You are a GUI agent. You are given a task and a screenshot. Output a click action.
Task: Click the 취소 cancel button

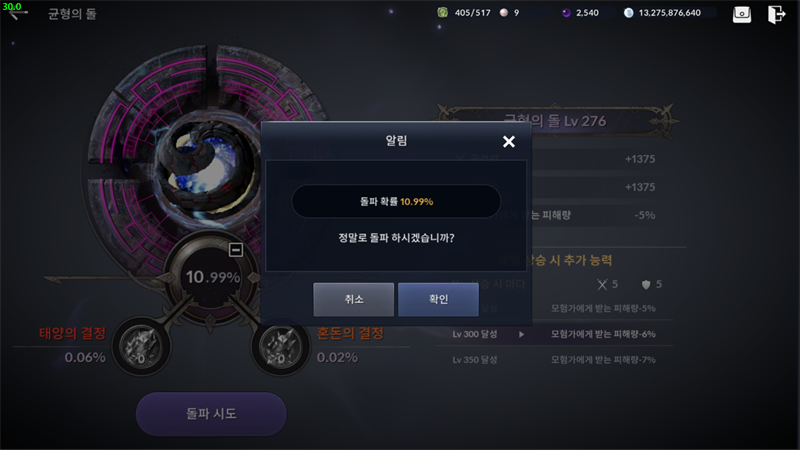coord(354,299)
